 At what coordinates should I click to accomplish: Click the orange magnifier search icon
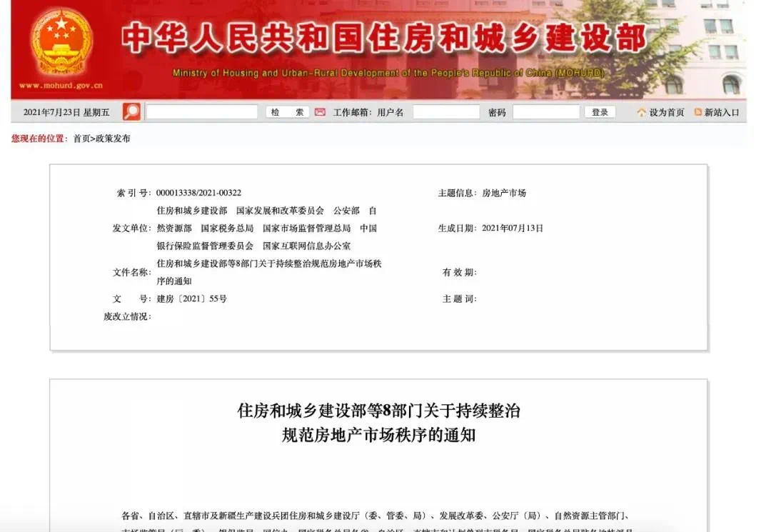131,111
